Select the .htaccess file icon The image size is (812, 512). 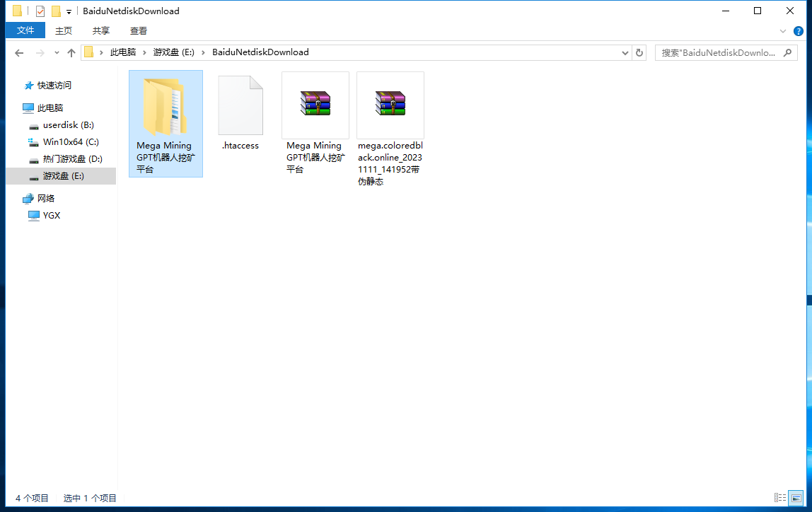(240, 105)
